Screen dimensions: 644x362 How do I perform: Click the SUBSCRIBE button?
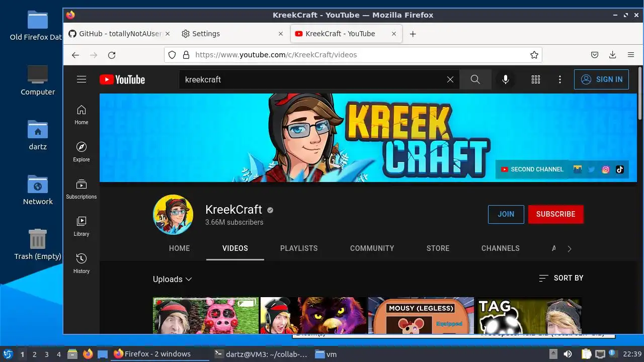(x=556, y=214)
